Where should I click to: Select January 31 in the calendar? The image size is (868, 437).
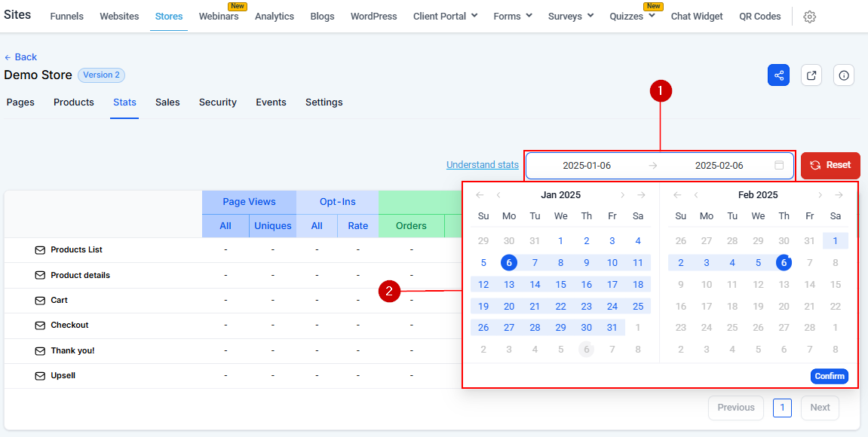(612, 328)
